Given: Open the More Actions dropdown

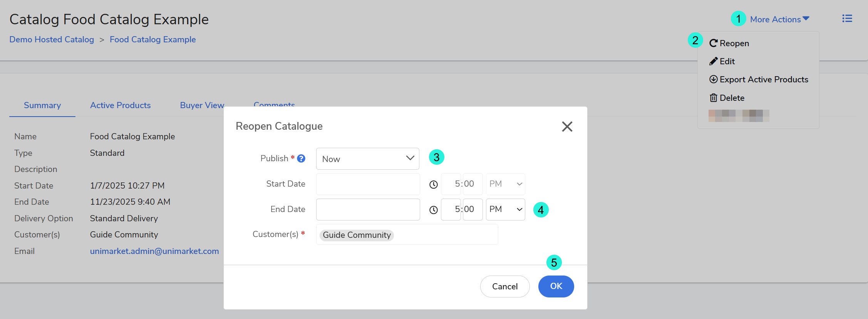Looking at the screenshot, I should click(779, 19).
